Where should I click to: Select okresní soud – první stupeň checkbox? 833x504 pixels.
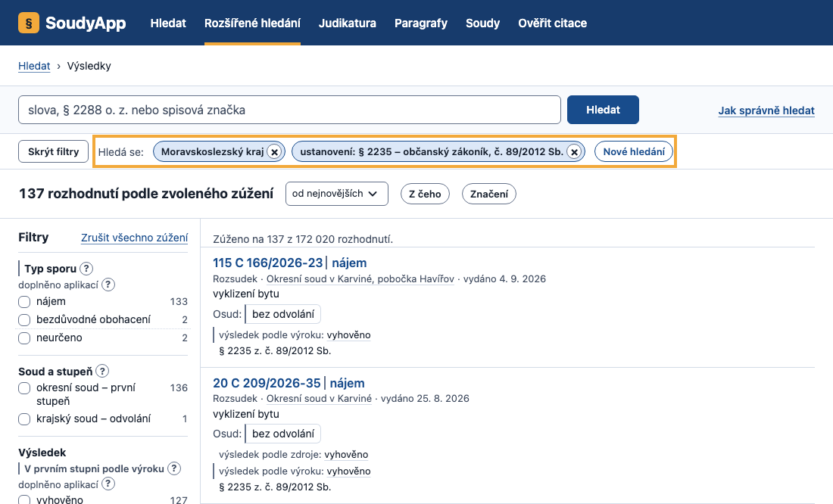click(x=24, y=388)
